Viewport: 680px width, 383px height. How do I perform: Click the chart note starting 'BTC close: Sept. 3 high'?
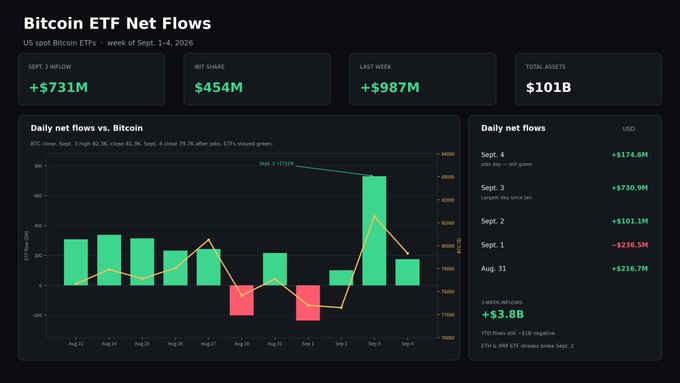coord(152,144)
